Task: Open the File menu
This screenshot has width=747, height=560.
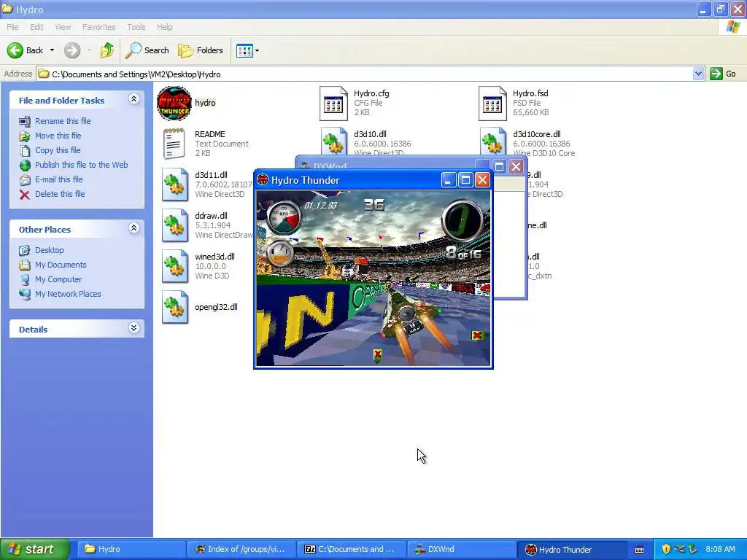Action: tap(13, 27)
